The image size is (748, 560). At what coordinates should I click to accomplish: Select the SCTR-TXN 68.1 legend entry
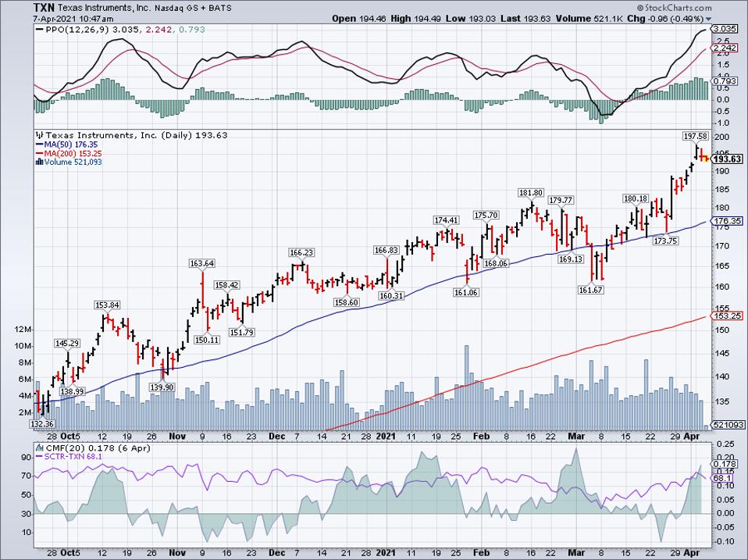point(69,456)
